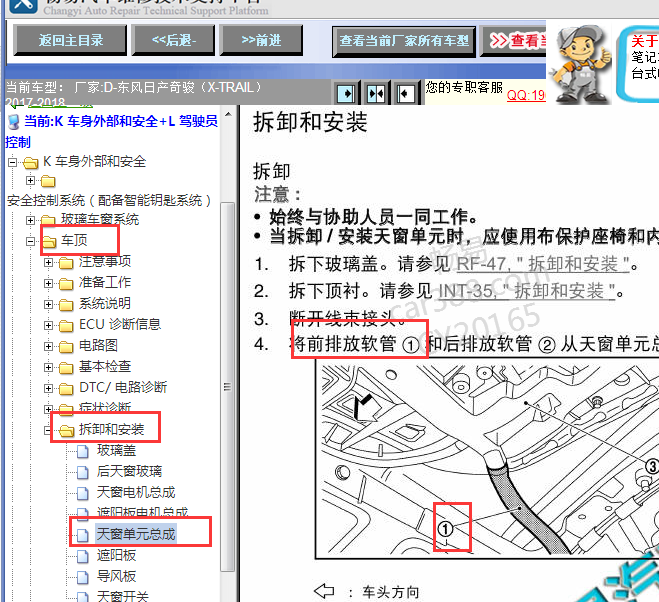Screen dimensions: 659x602
Task: Select the 电路图 folder icon
Action: pyautogui.click(x=66, y=347)
